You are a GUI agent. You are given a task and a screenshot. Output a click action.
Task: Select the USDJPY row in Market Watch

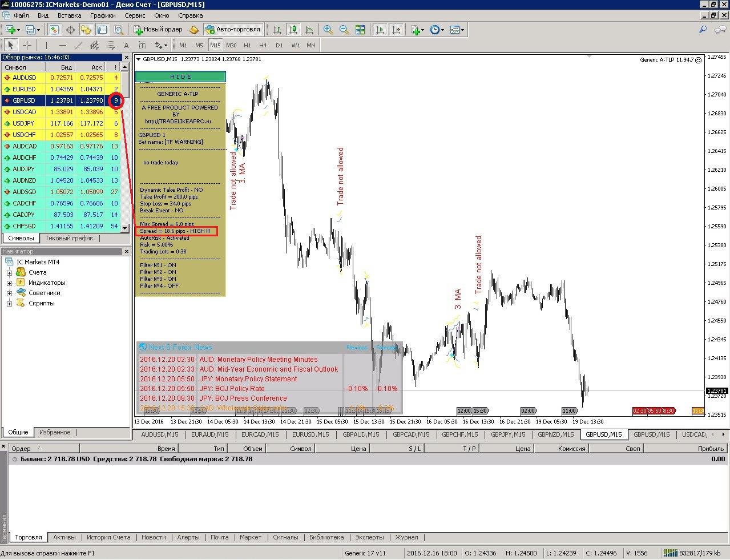pos(61,123)
